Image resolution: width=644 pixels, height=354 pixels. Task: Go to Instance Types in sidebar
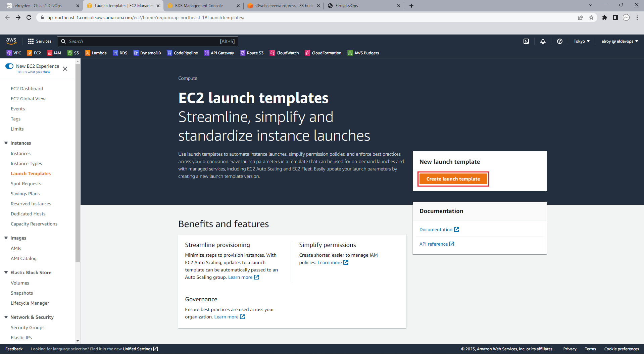(26, 163)
